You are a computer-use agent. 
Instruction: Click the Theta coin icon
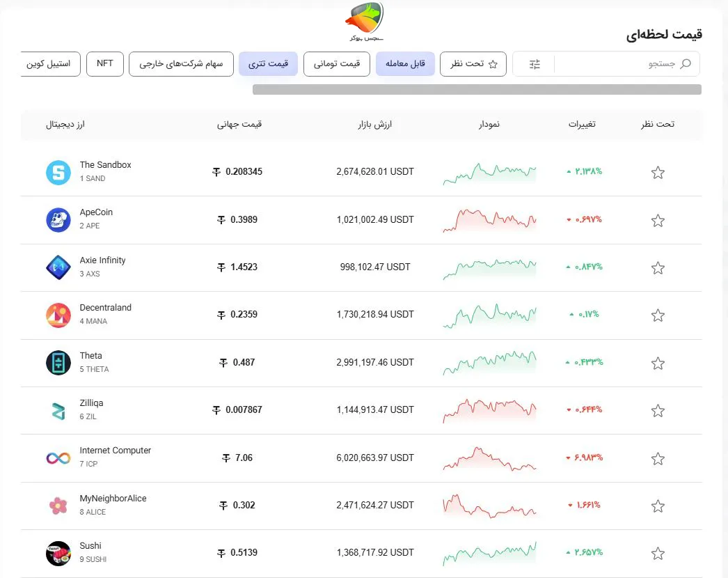[x=58, y=363]
